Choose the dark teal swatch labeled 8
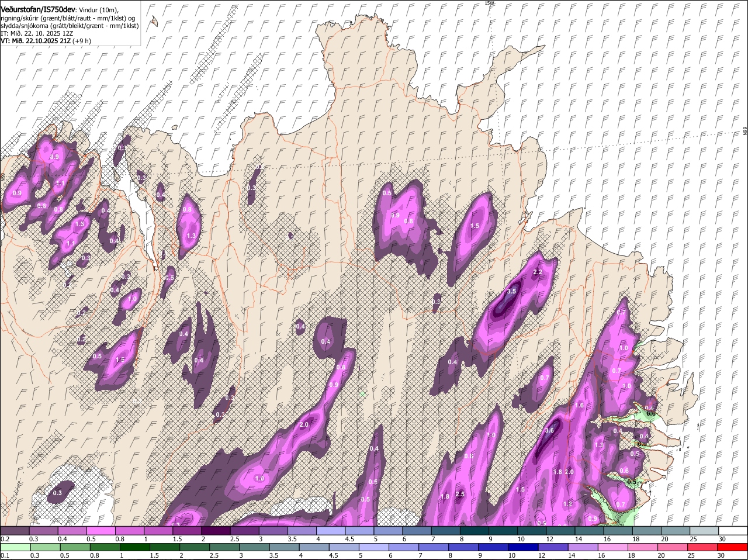 pos(473,530)
